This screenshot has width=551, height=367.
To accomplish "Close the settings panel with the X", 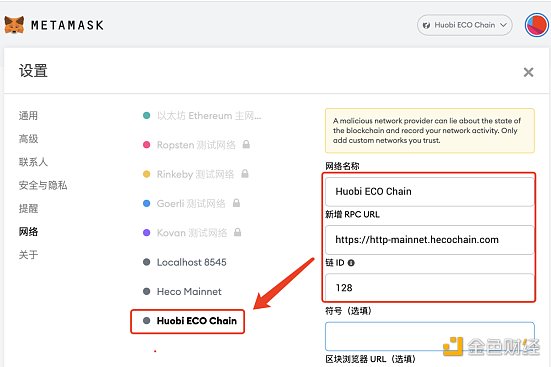I will (528, 72).
